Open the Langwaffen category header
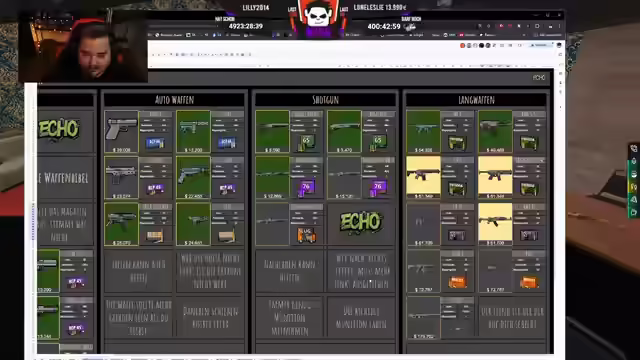 click(476, 100)
